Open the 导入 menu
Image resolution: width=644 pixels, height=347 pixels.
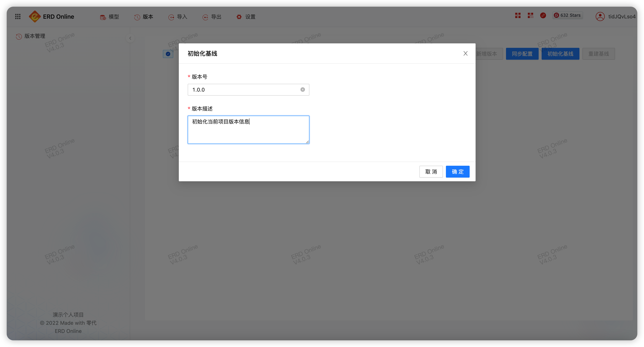178,17
